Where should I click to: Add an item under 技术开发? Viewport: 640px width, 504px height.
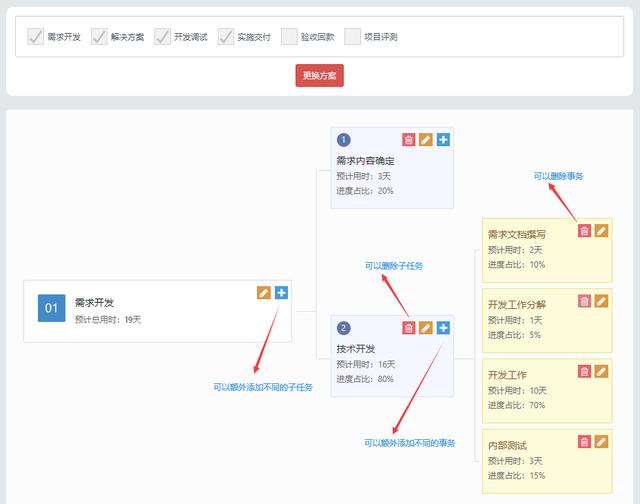click(443, 328)
